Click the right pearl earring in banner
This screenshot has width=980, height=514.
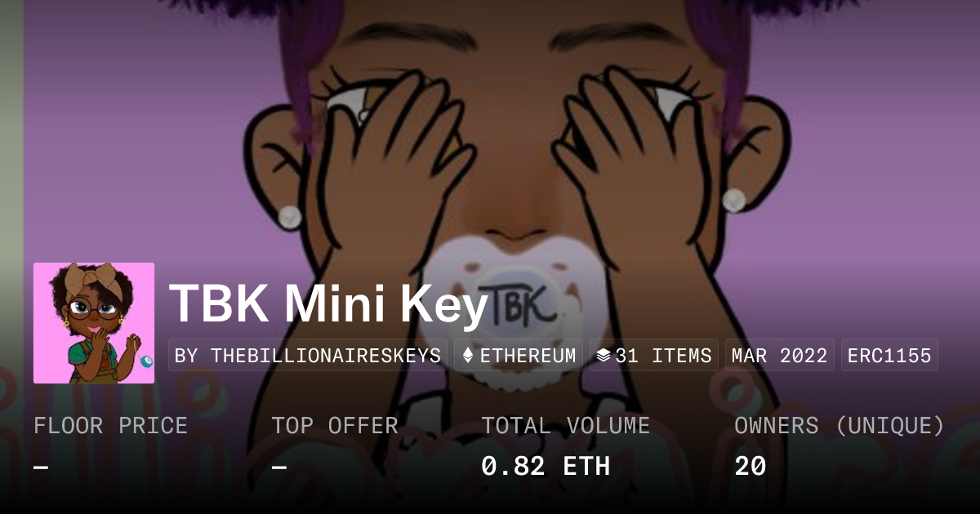point(733,200)
